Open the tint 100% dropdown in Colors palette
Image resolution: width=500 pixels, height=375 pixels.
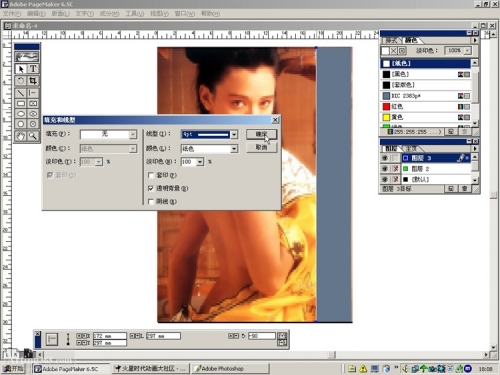tap(468, 51)
